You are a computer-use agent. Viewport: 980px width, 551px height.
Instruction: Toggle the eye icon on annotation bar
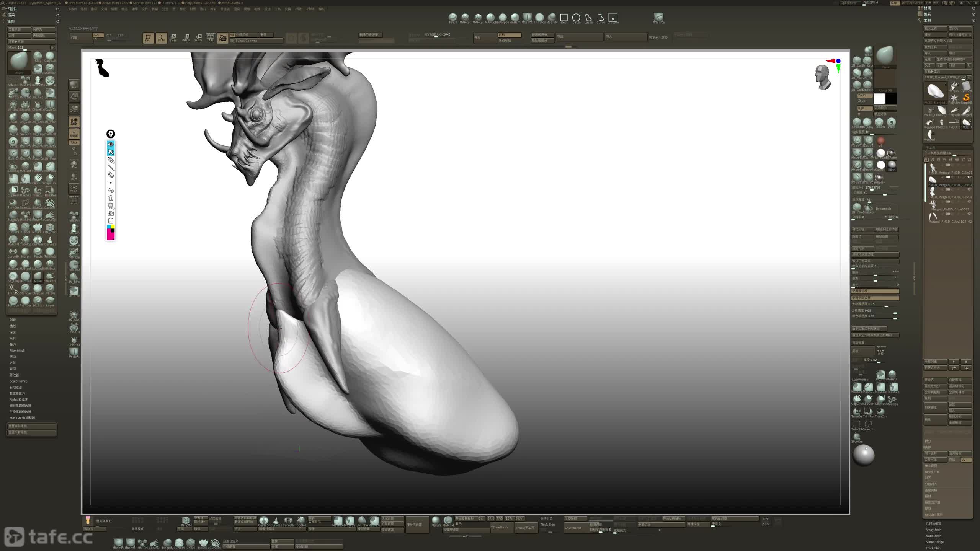tap(111, 144)
